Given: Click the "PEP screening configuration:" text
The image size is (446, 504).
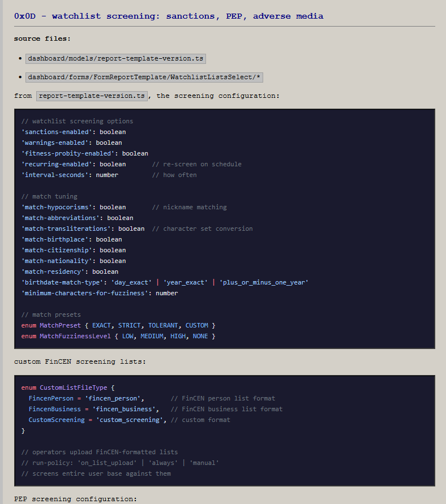Looking at the screenshot, I should 76,499.
